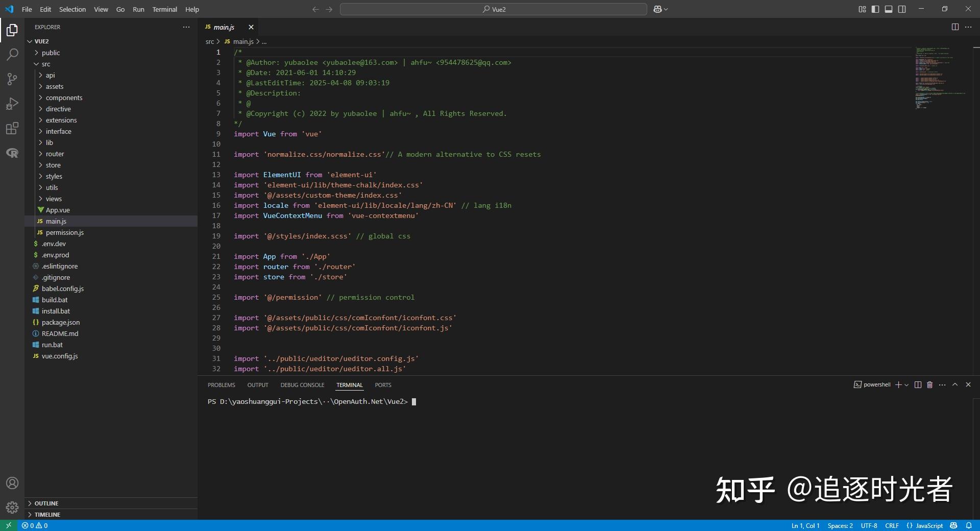Toggle the secondary side bar layout button

point(902,9)
